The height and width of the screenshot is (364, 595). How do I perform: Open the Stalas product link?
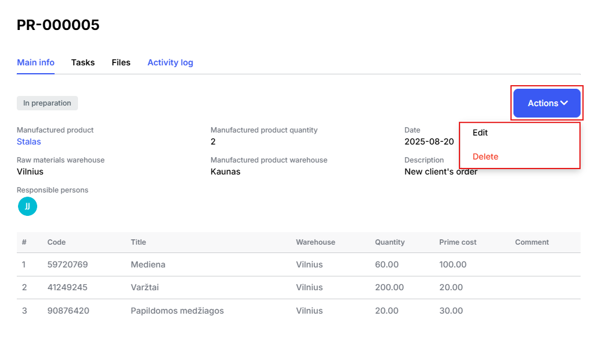pos(29,142)
